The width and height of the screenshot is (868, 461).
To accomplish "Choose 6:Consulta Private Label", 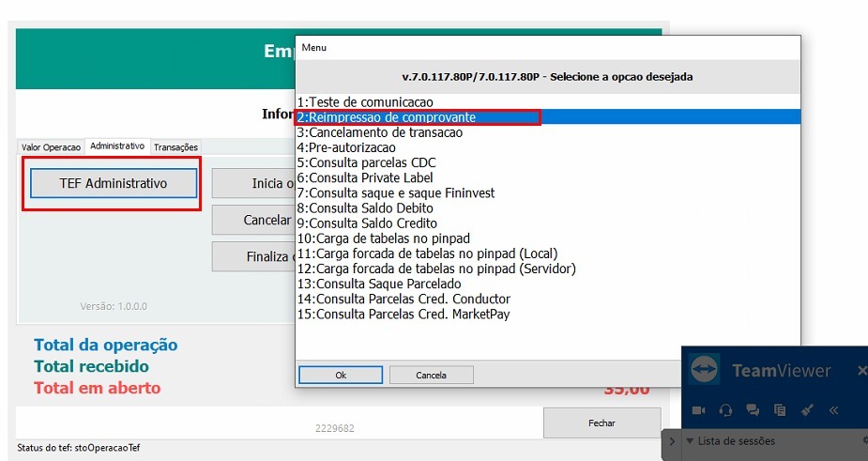I will [548, 177].
